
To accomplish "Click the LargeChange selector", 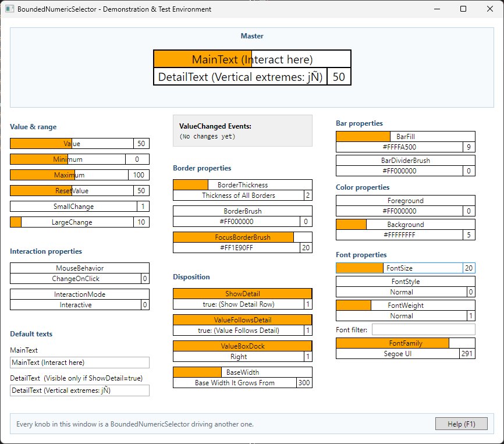I will click(x=80, y=222).
